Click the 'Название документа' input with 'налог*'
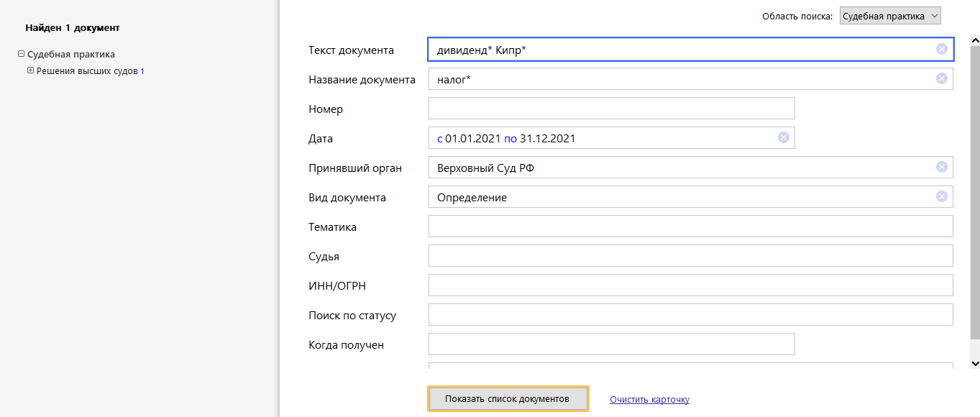Image resolution: width=980 pixels, height=417 pixels. [690, 79]
